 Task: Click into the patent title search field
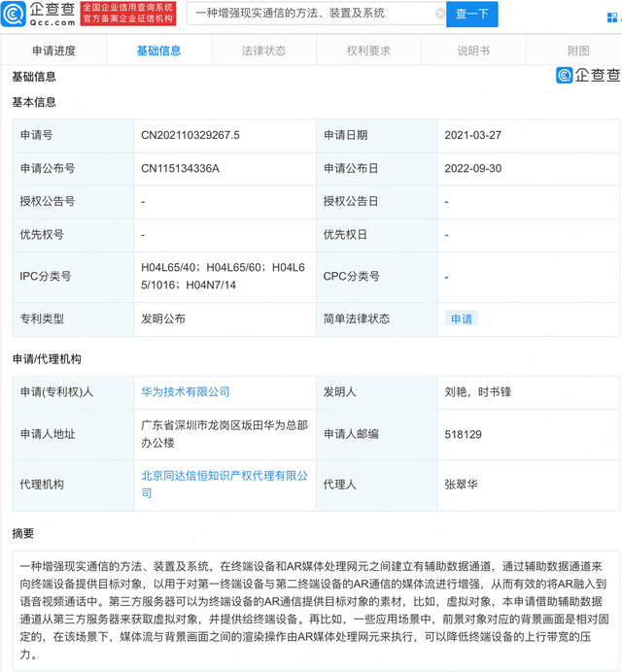[x=311, y=14]
